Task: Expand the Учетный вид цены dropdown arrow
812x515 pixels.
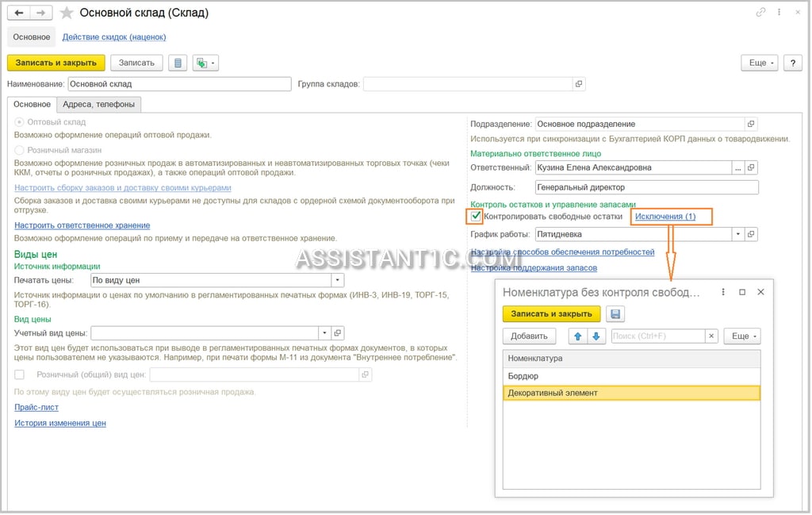Action: pyautogui.click(x=324, y=332)
